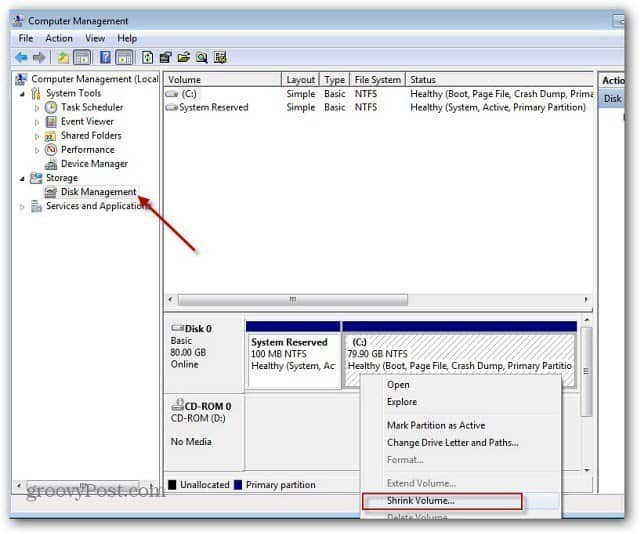Click the open folder toolbar icon
Viewport: 640px width, 534px height.
(x=184, y=58)
